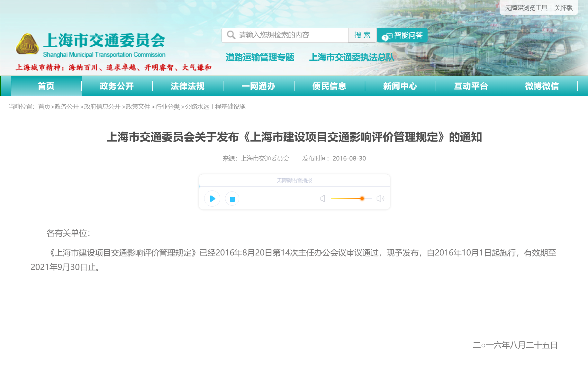The height and width of the screenshot is (370, 588).
Task: Open the 无障碍浏览工具 accessibility tool link
Action: click(526, 8)
